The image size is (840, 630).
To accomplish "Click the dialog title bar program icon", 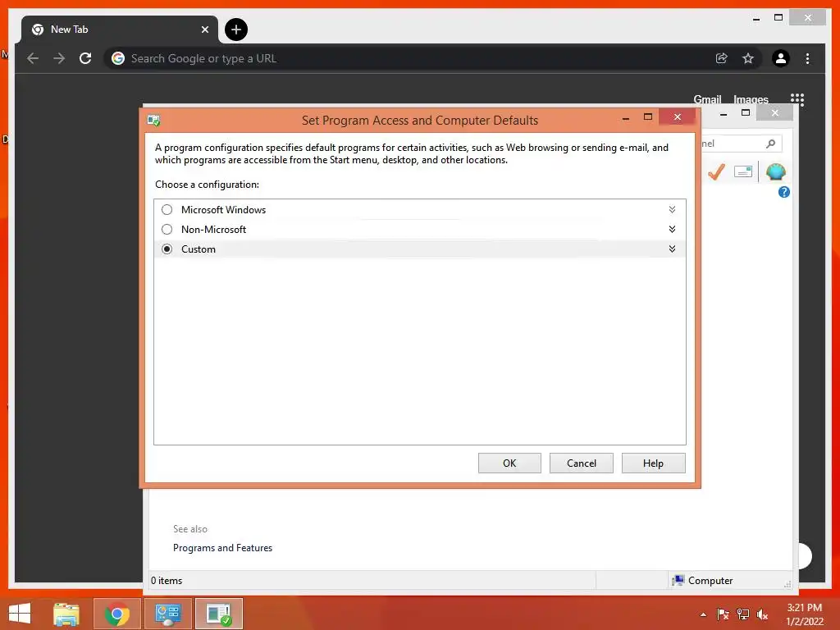I will pos(153,121).
